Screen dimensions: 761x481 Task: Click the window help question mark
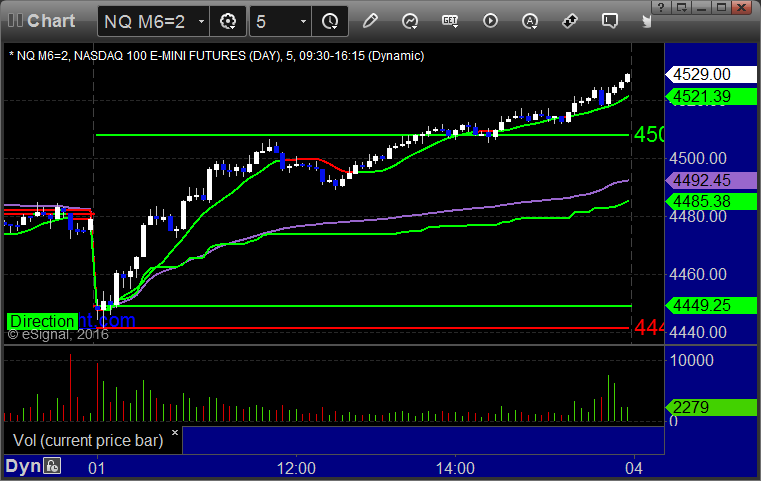(661, 7)
